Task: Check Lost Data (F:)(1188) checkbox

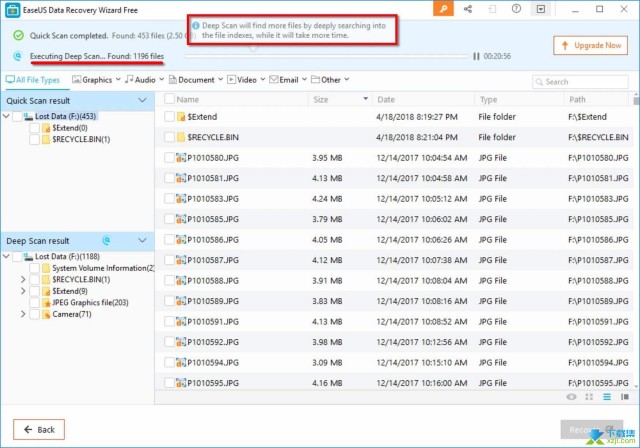Action: tap(17, 256)
